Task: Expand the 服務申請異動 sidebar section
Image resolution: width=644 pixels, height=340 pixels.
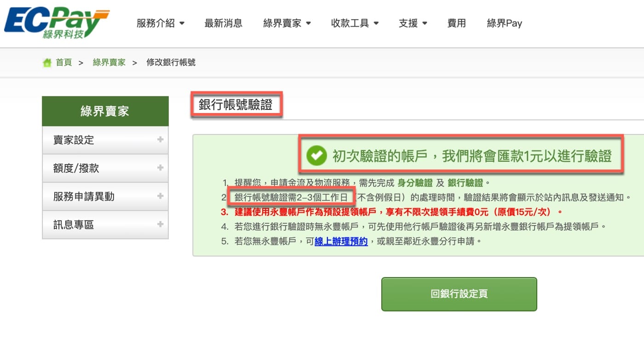Action: click(x=105, y=197)
